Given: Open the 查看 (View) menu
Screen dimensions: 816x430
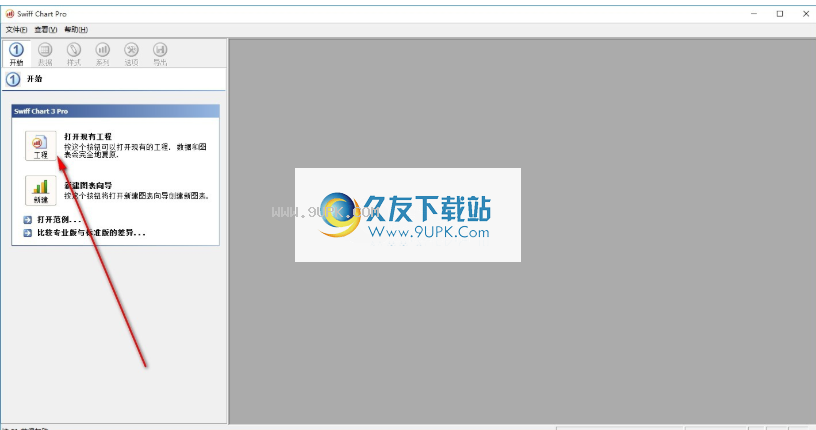Looking at the screenshot, I should click(x=46, y=30).
